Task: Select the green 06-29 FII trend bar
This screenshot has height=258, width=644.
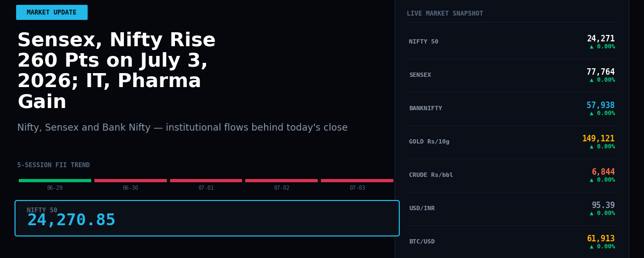Action: (x=55, y=181)
